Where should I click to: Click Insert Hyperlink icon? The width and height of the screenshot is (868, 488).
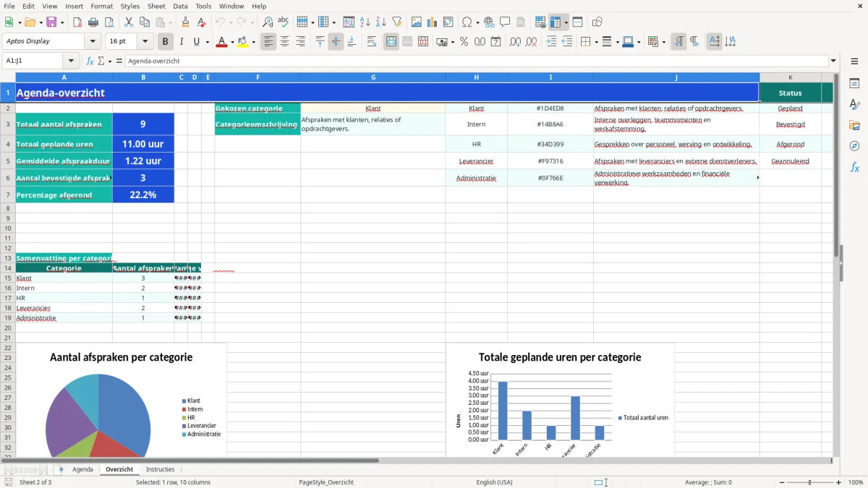pyautogui.click(x=489, y=22)
